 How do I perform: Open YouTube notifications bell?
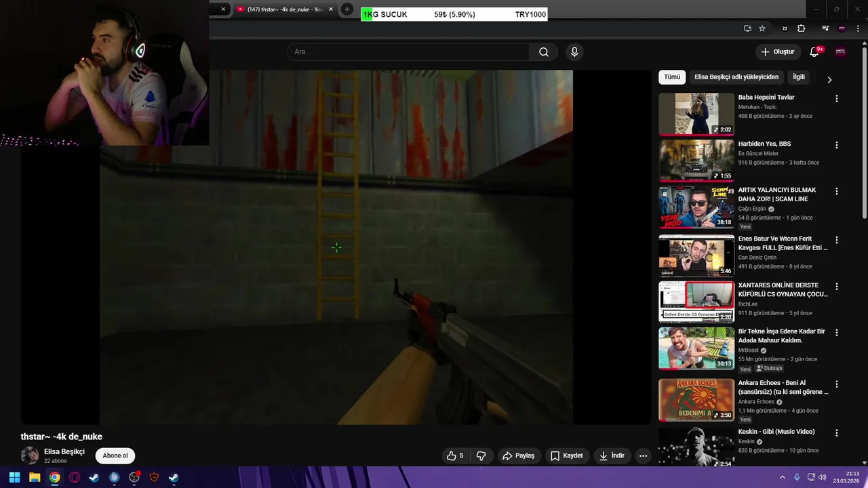click(x=814, y=52)
